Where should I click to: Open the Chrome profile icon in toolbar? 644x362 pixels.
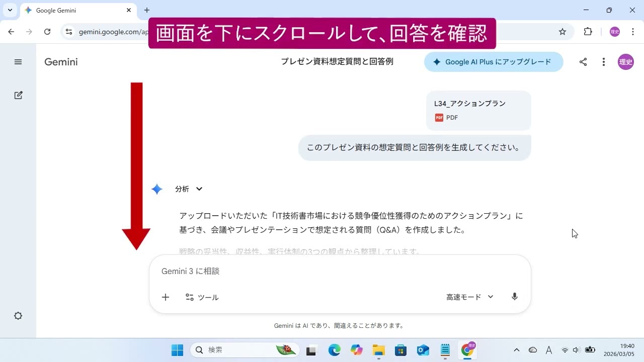615,32
